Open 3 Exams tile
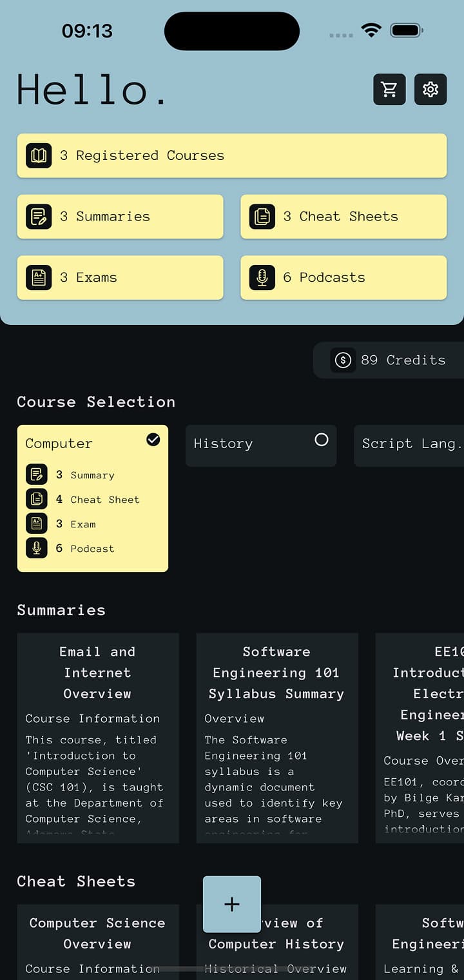Viewport: 464px width, 980px height. (x=121, y=278)
